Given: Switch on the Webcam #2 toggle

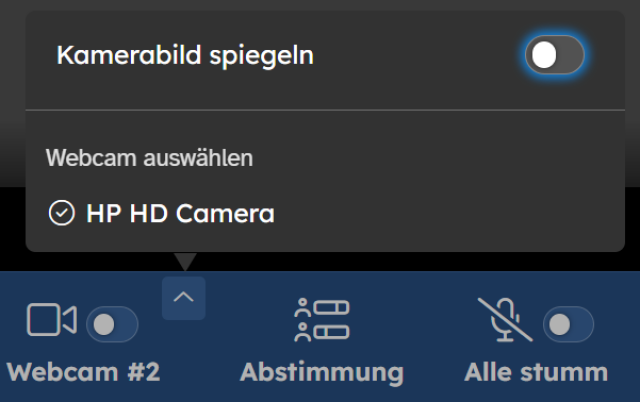Looking at the screenshot, I should (x=112, y=325).
